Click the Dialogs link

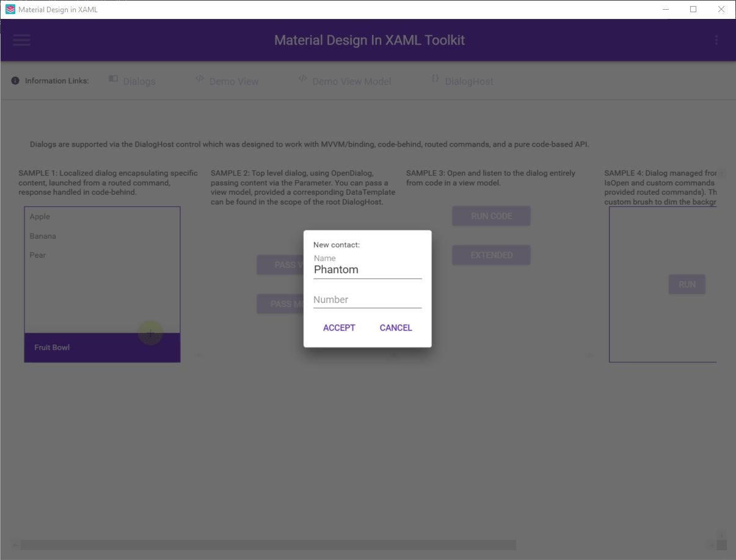[x=132, y=81]
